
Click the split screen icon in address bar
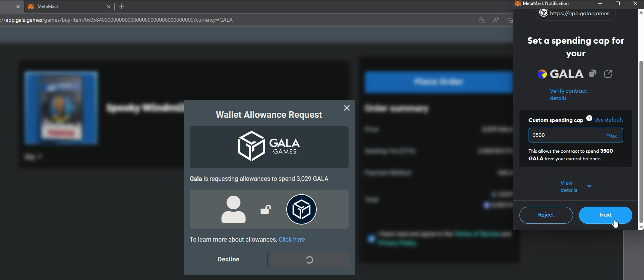coord(482,20)
